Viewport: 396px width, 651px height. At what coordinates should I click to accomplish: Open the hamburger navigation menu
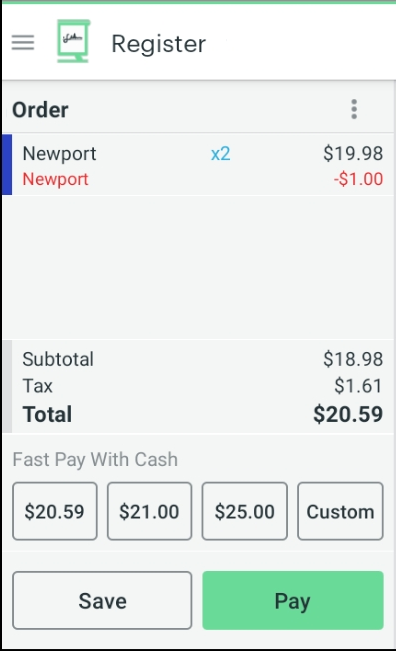click(23, 42)
